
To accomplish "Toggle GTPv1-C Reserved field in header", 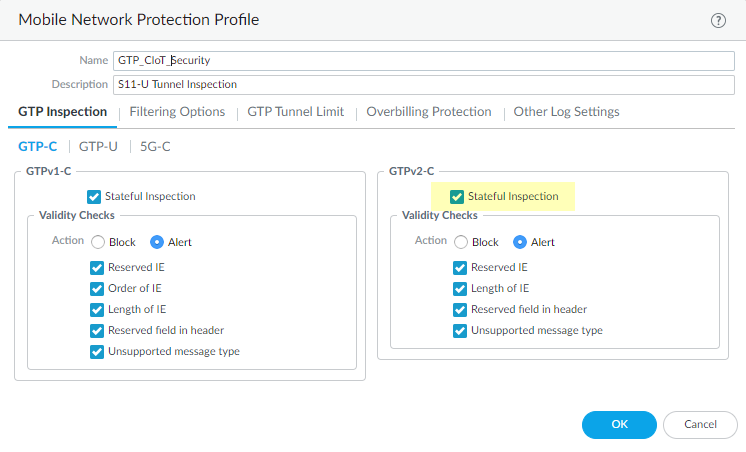I will point(97,331).
